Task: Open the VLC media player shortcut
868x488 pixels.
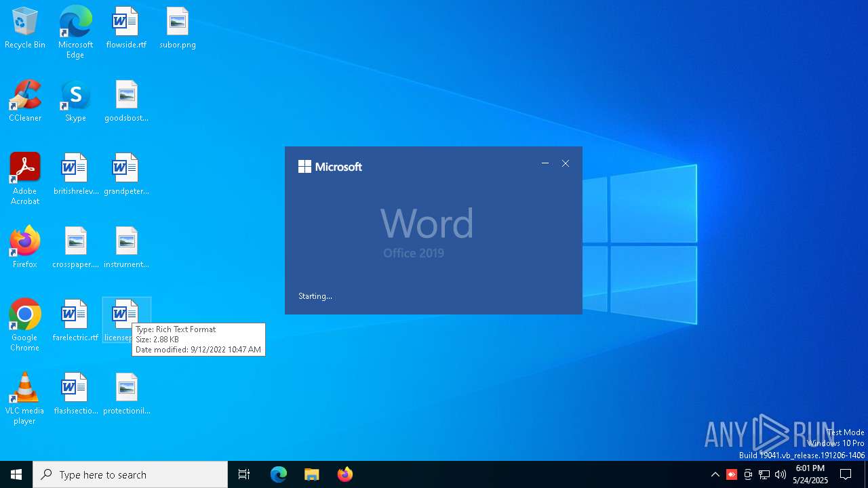Action: point(25,399)
